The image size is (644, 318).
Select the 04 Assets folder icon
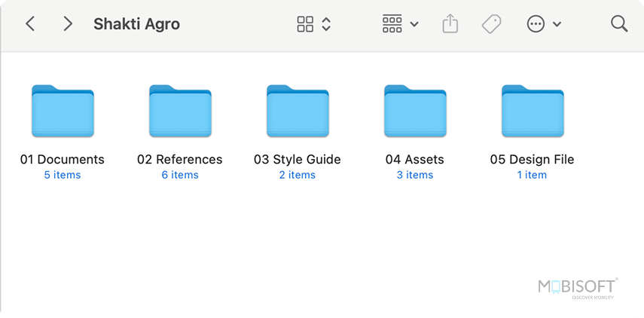415,112
